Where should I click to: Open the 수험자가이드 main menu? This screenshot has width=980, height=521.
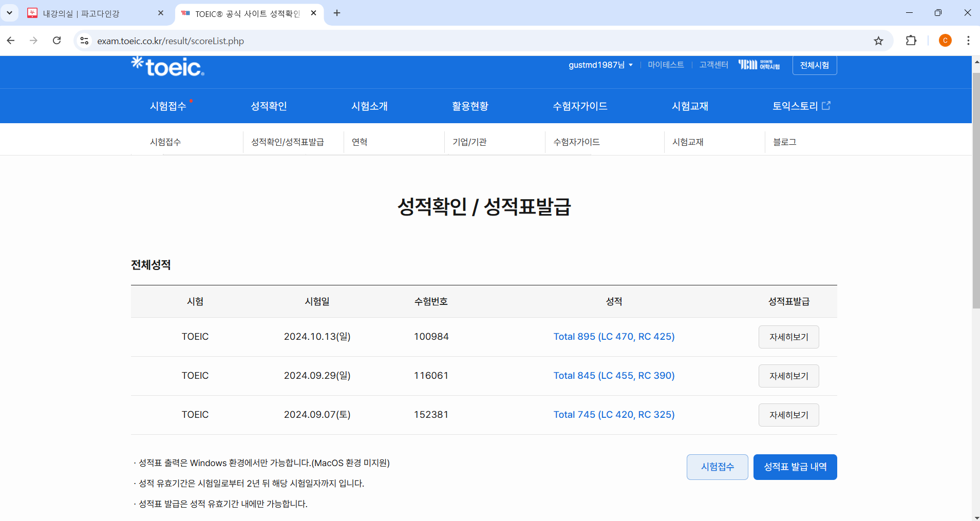click(x=580, y=106)
